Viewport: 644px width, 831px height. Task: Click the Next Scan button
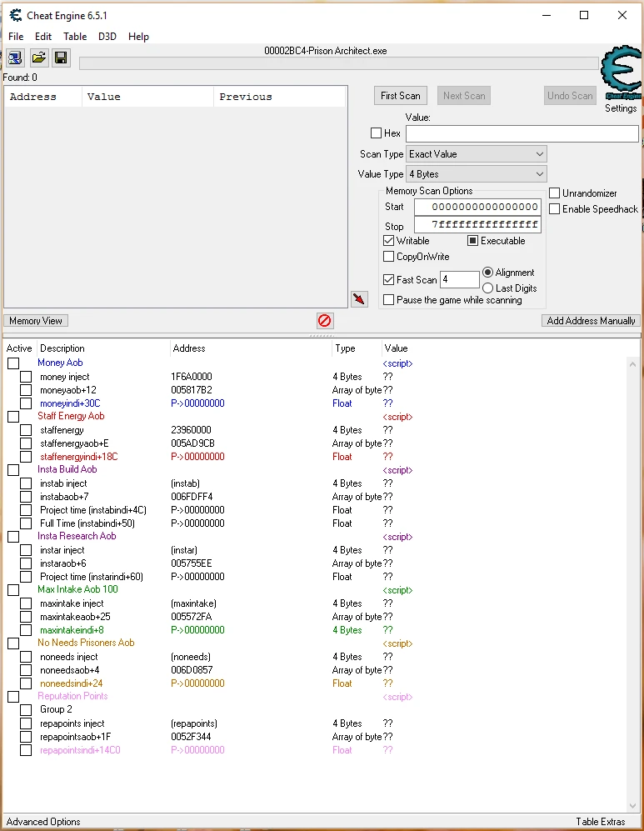click(464, 96)
